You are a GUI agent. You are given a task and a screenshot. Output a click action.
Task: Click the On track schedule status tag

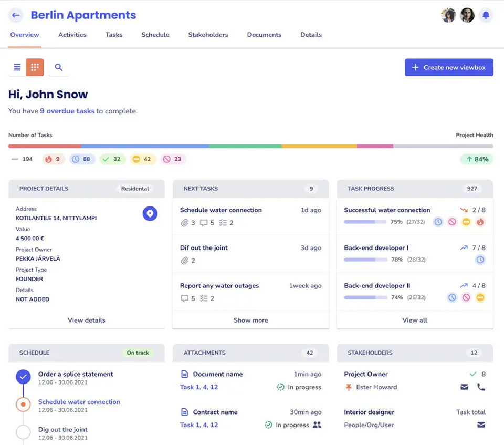(x=138, y=353)
